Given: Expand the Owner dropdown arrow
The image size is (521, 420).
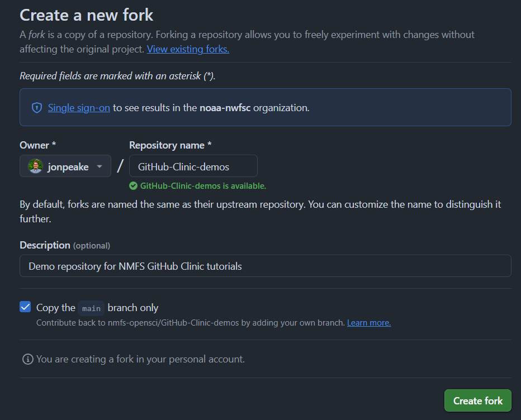Looking at the screenshot, I should (x=100, y=166).
